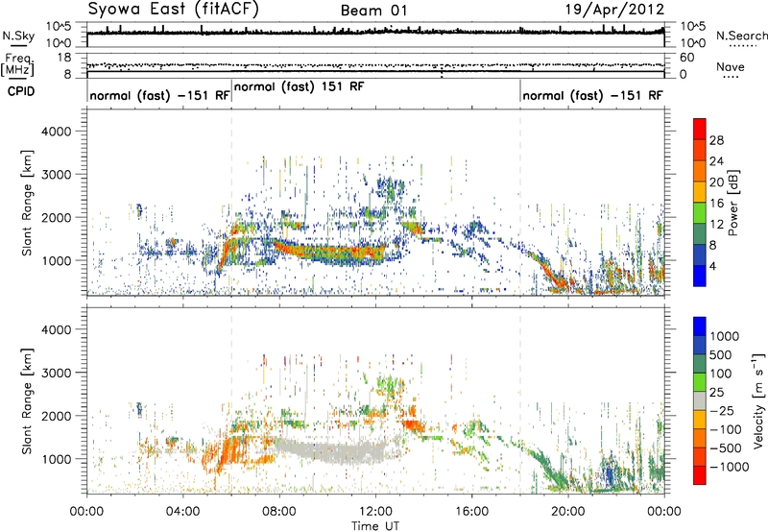
Task: Click the '08:00' time tick label
Action: [279, 512]
